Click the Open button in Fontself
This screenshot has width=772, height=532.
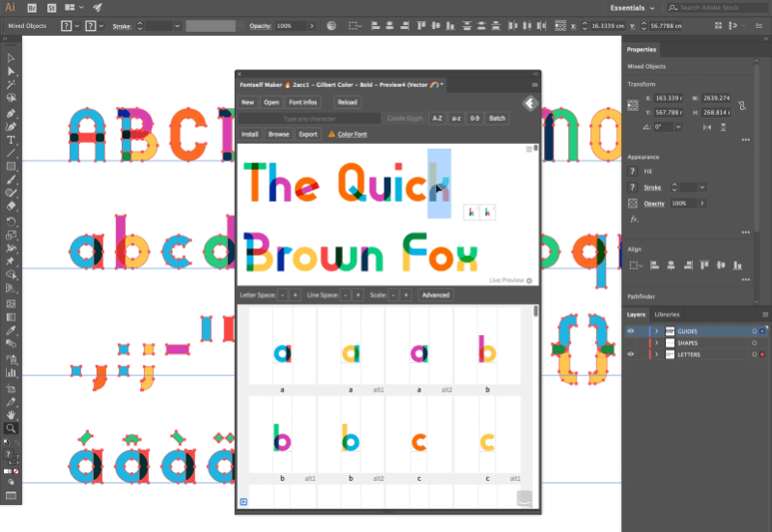pyautogui.click(x=272, y=102)
